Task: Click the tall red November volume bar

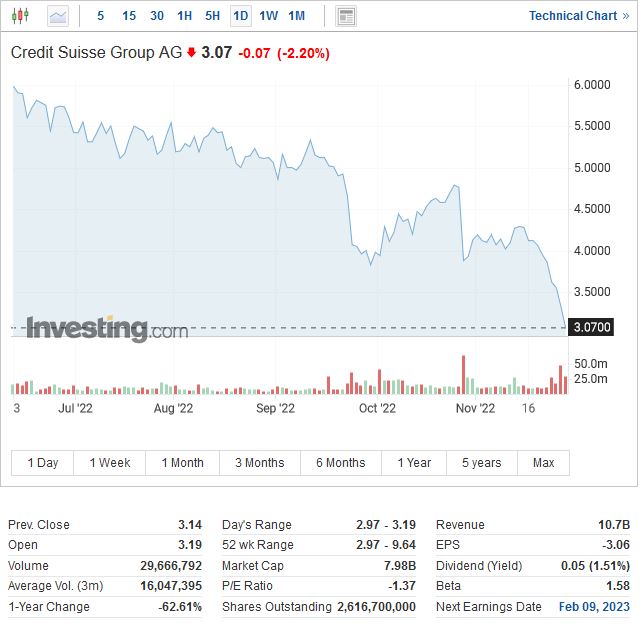Action: point(464,375)
